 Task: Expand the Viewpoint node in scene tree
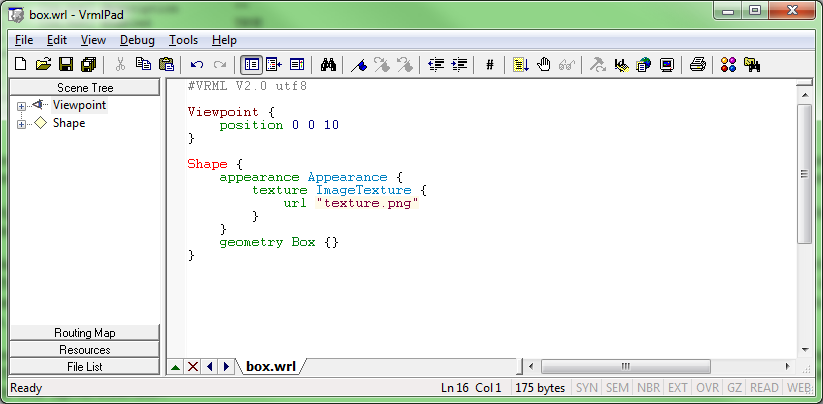tap(21, 105)
